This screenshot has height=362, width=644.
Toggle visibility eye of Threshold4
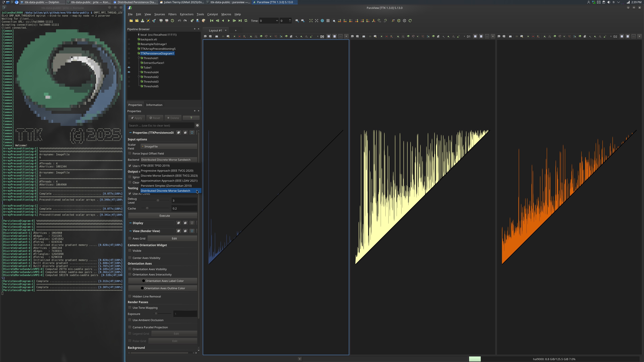pyautogui.click(x=129, y=72)
